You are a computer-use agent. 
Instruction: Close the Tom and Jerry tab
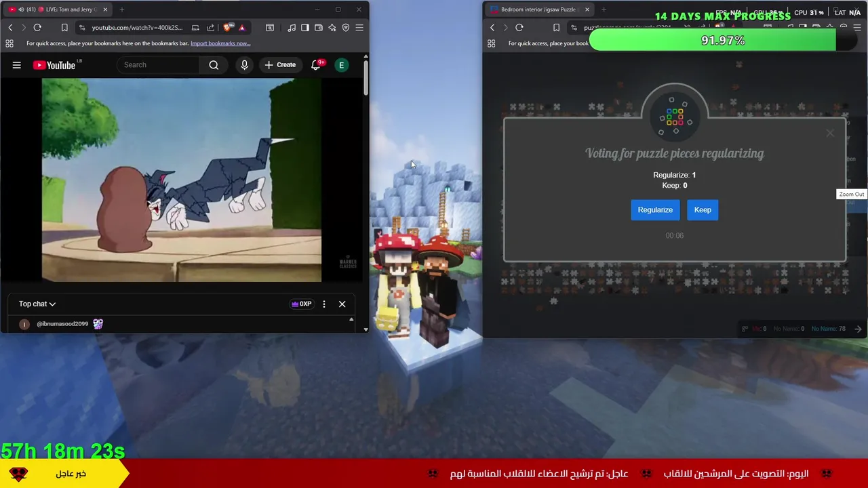pyautogui.click(x=105, y=9)
